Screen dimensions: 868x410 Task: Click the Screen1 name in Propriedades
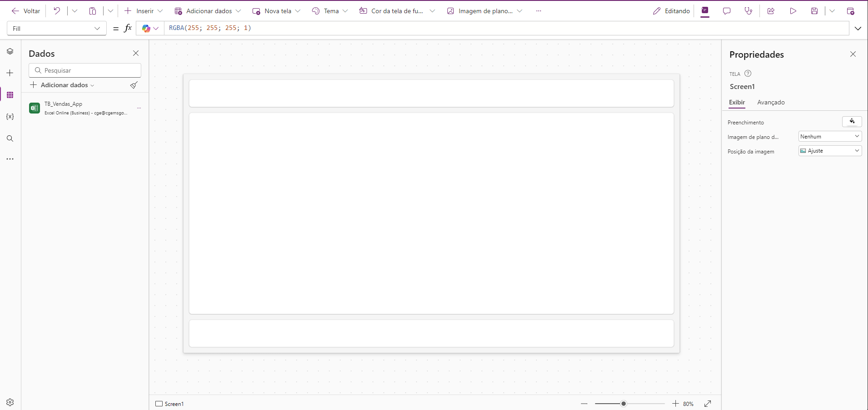(x=742, y=87)
